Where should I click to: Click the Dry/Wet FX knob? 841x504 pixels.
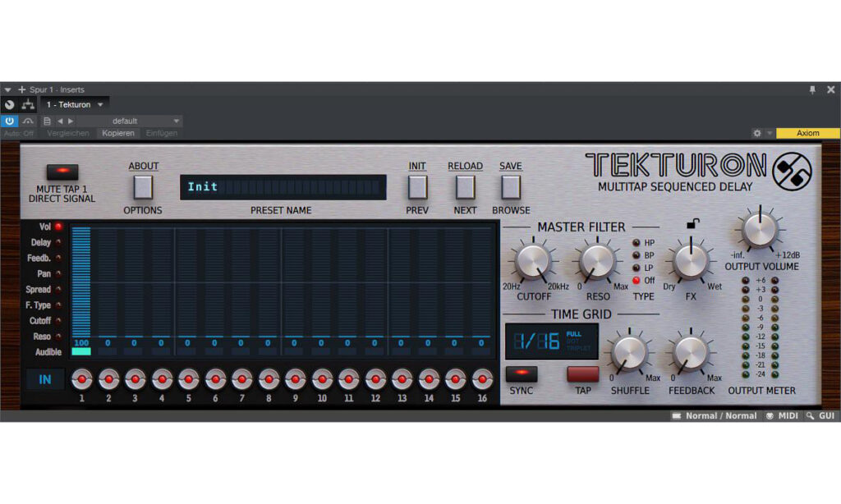pyautogui.click(x=691, y=262)
